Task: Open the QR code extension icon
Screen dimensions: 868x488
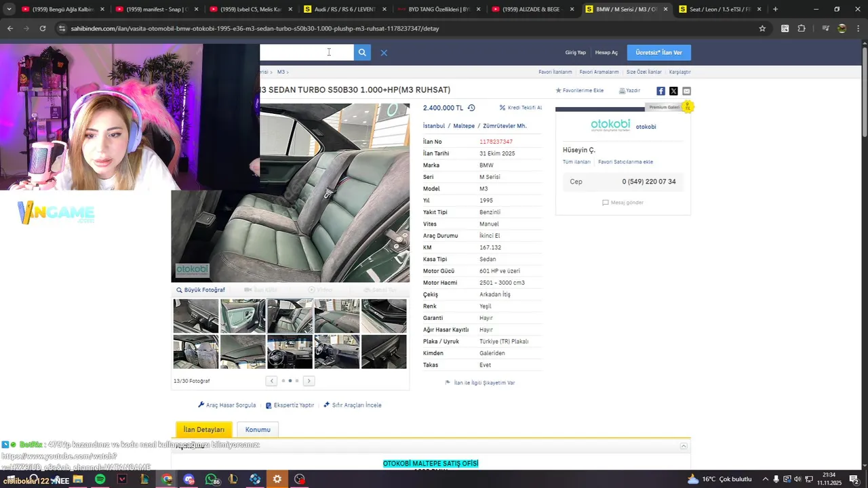Action: coord(785,28)
